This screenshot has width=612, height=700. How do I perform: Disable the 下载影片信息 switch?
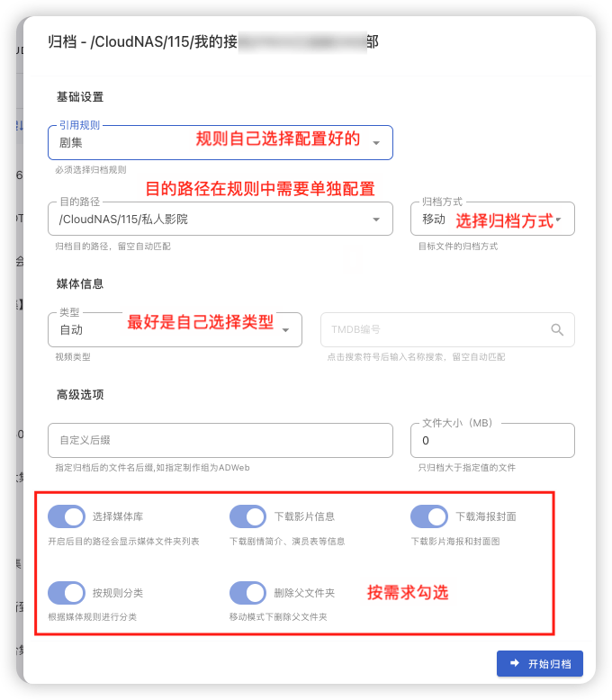click(x=247, y=516)
